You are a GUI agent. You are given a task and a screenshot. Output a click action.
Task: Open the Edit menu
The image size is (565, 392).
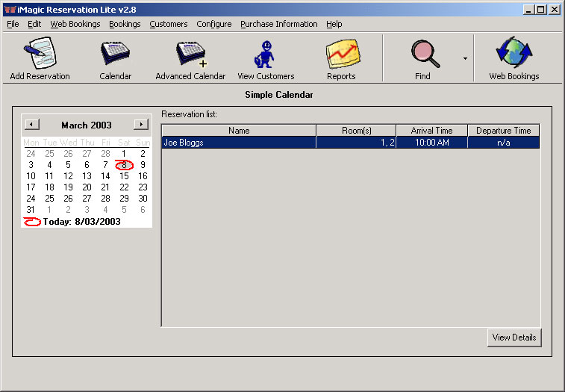pyautogui.click(x=34, y=24)
